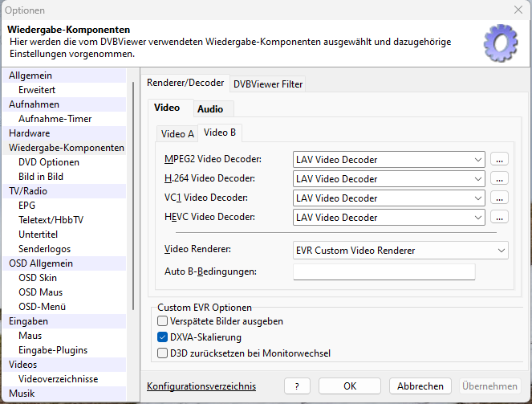Viewport: 532px width, 404px height.
Task: Toggle D3D zurücksetzen bei Monitorwechsel
Action: 162,353
